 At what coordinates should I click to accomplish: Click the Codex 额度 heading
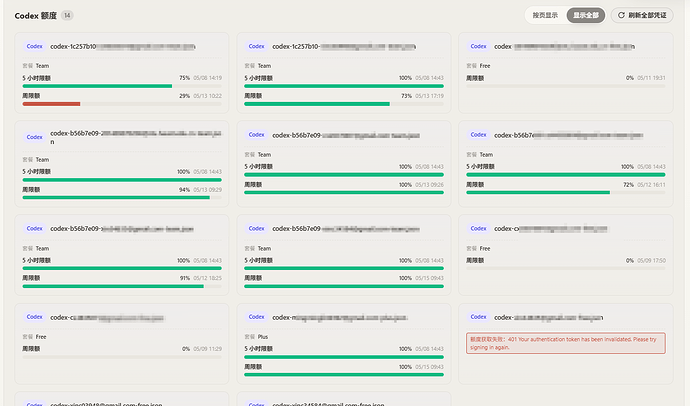click(x=36, y=15)
